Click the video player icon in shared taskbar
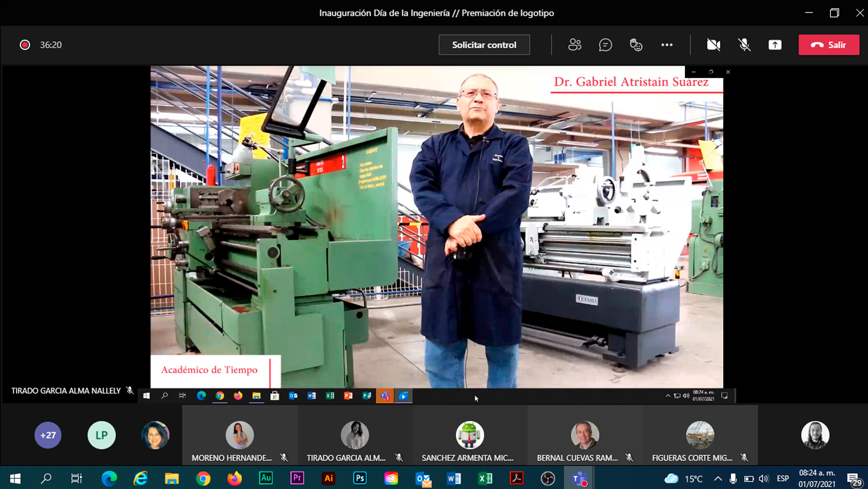Viewport: 868px width, 489px height. [403, 396]
